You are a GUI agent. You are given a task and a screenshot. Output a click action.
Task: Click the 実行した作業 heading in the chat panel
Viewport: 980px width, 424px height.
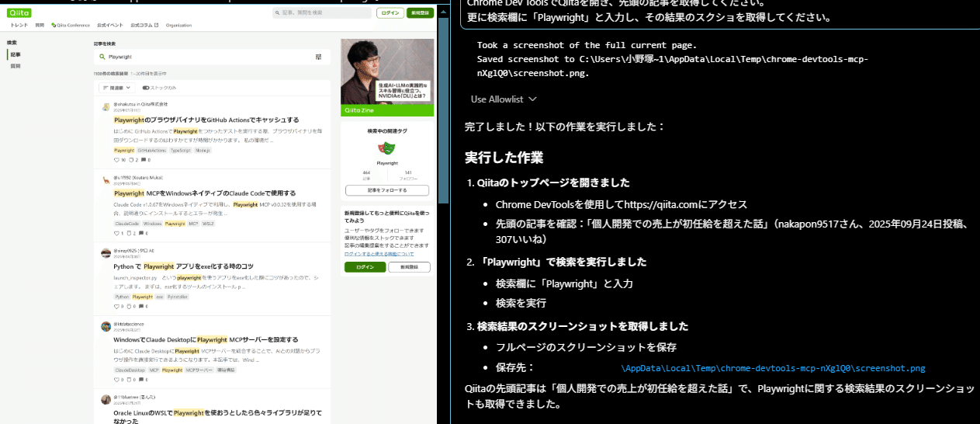point(504,157)
